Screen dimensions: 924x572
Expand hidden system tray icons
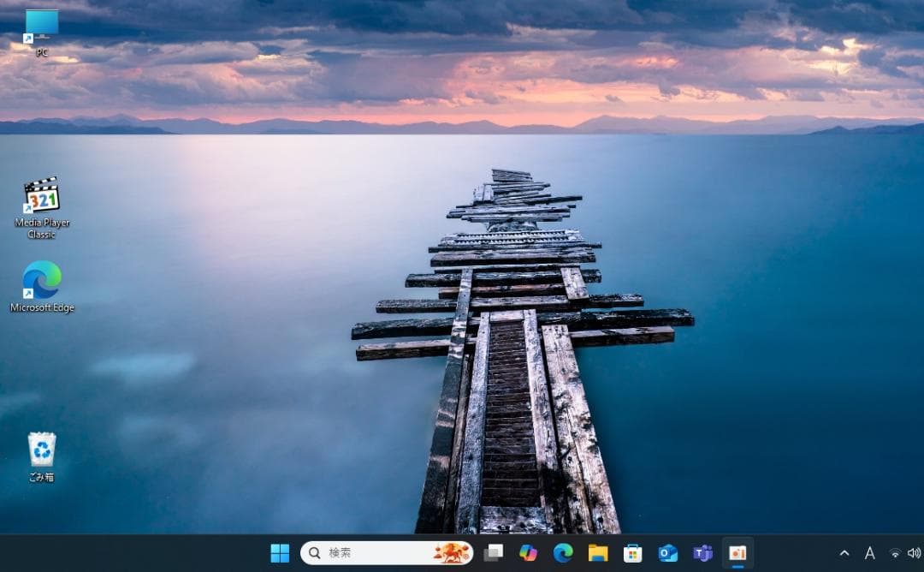coord(844,554)
